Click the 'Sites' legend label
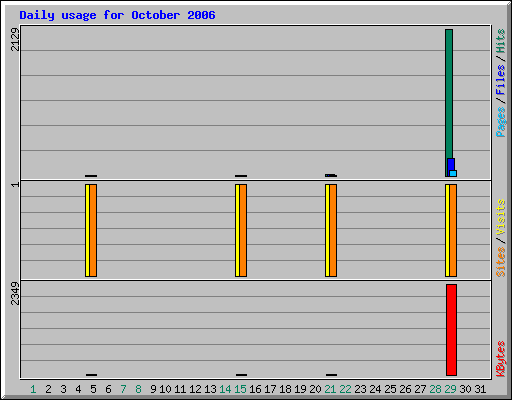The width and height of the screenshot is (512, 400). point(500,262)
